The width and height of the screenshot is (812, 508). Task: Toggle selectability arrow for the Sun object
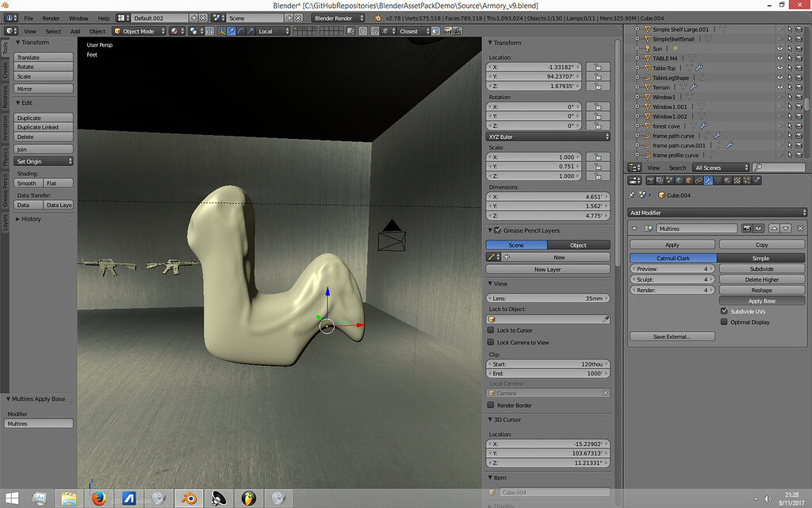pos(791,48)
